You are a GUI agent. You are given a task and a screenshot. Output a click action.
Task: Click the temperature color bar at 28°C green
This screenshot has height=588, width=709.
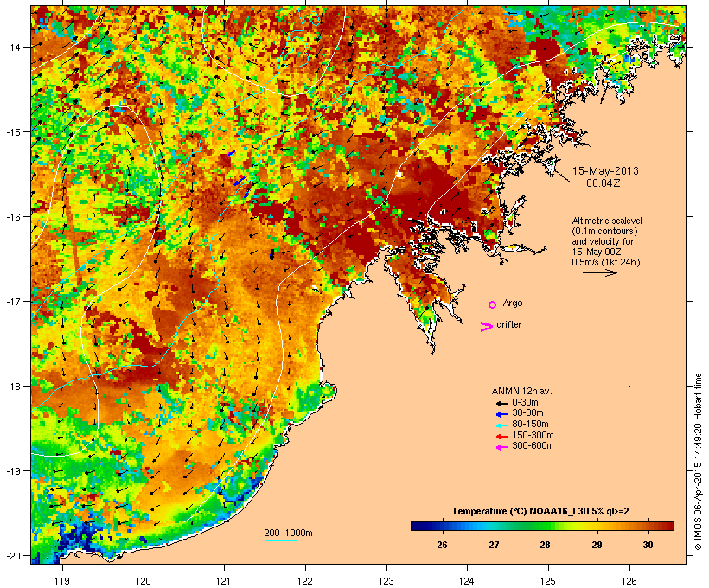tap(546, 526)
